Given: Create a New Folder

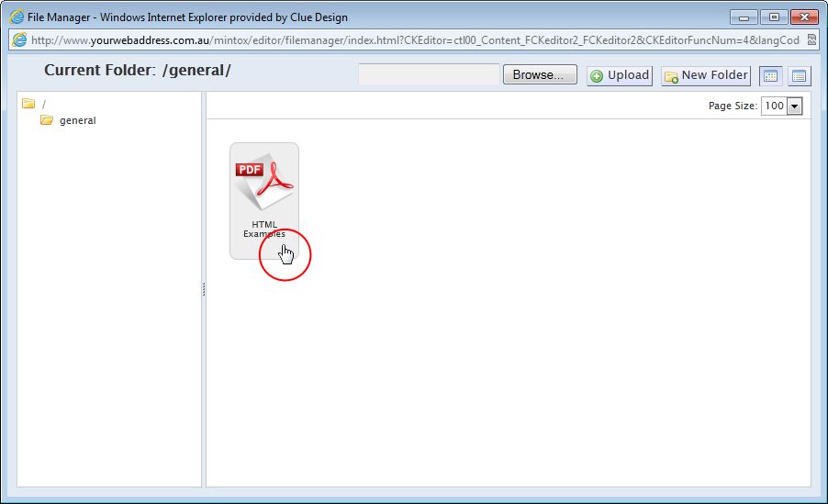Looking at the screenshot, I should coord(706,75).
